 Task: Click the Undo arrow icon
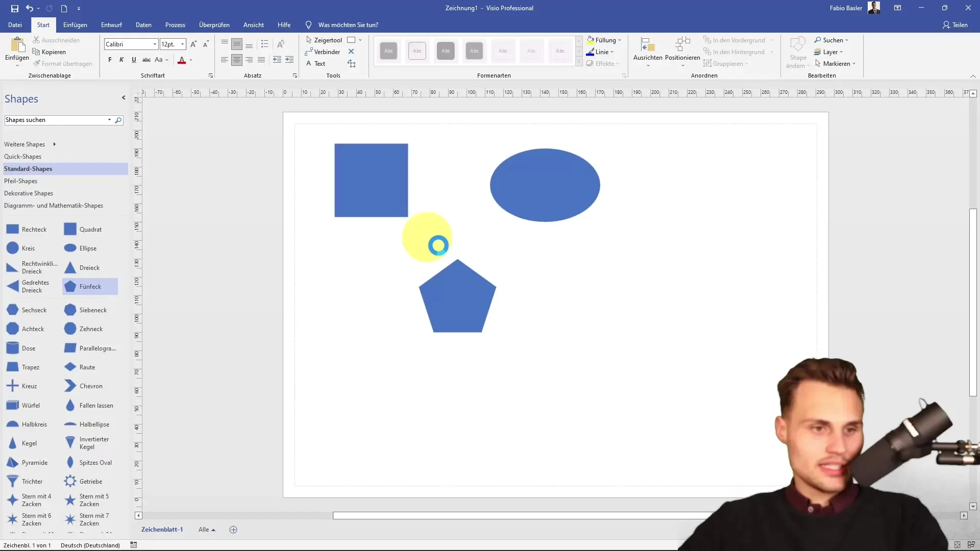(x=29, y=8)
